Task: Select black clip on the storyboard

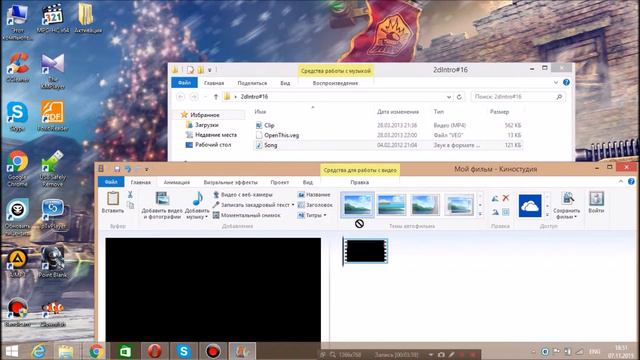Action: 365,251
